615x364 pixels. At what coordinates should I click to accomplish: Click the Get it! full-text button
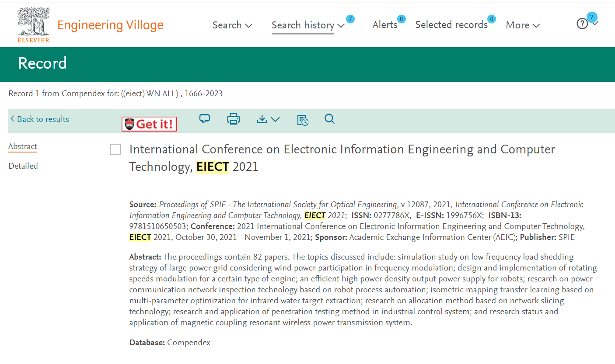149,124
